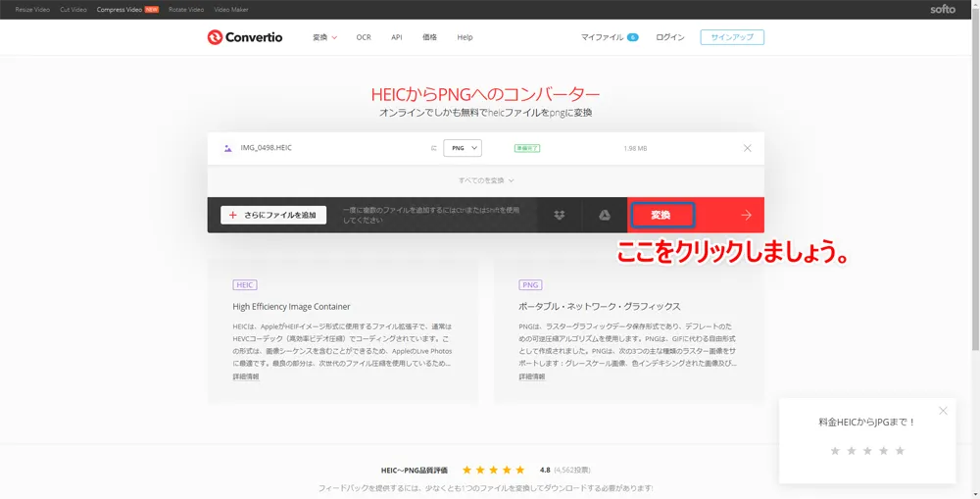
Task: Open Video Maker tool
Action: click(x=231, y=10)
